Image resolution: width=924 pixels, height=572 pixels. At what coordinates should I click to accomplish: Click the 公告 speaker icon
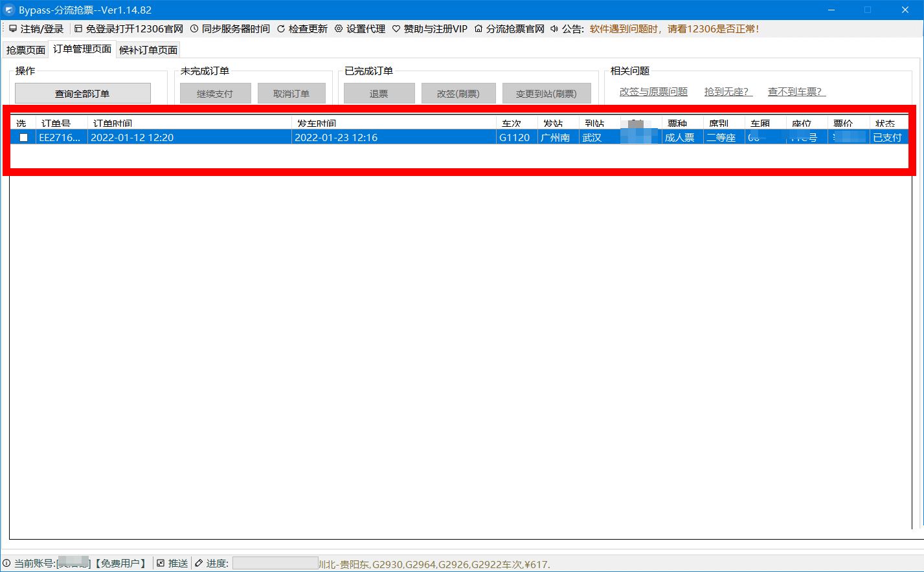click(x=554, y=29)
